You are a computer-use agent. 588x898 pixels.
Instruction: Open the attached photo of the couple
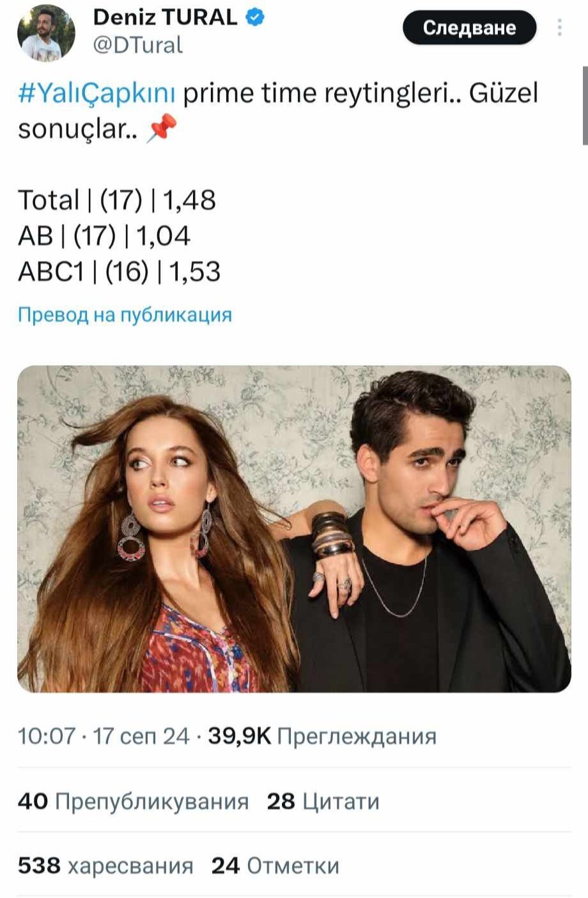[x=294, y=529]
